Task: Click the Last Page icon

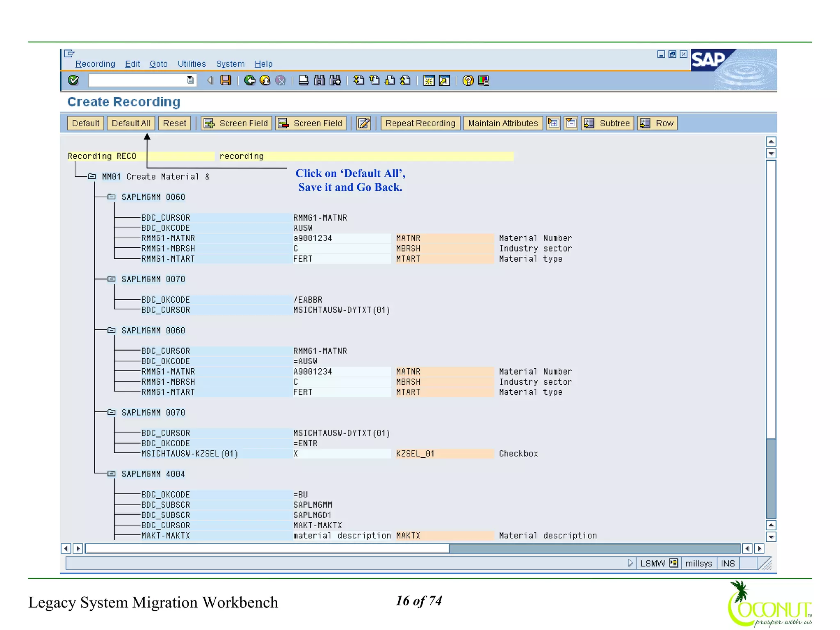Action: coord(405,80)
